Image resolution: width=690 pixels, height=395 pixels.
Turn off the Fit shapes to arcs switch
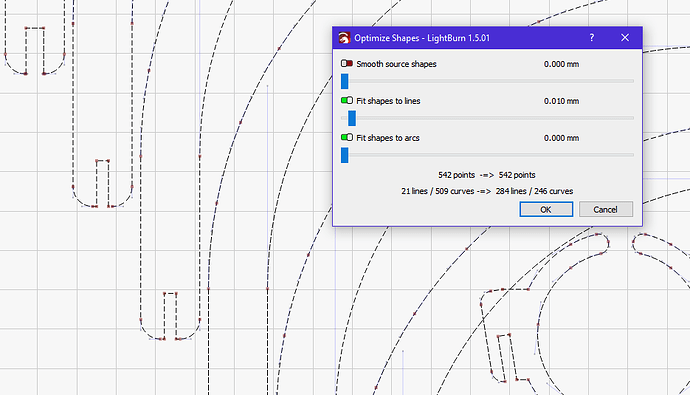pos(347,138)
